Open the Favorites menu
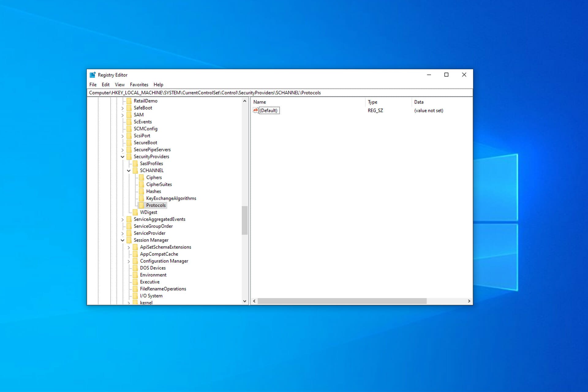This screenshot has width=588, height=392. click(x=139, y=85)
